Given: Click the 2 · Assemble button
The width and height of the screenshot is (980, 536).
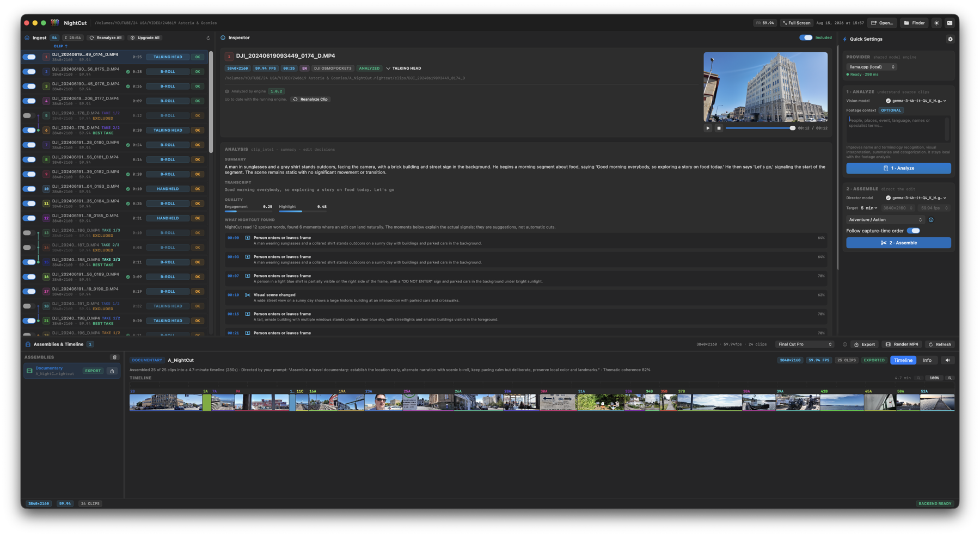Looking at the screenshot, I should coord(898,243).
